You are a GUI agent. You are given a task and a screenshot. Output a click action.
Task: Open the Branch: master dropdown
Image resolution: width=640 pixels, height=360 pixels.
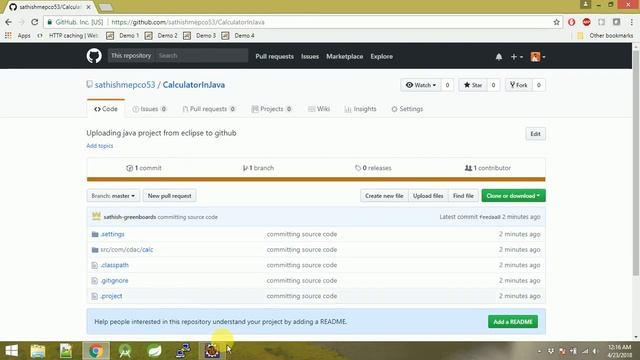point(113,196)
